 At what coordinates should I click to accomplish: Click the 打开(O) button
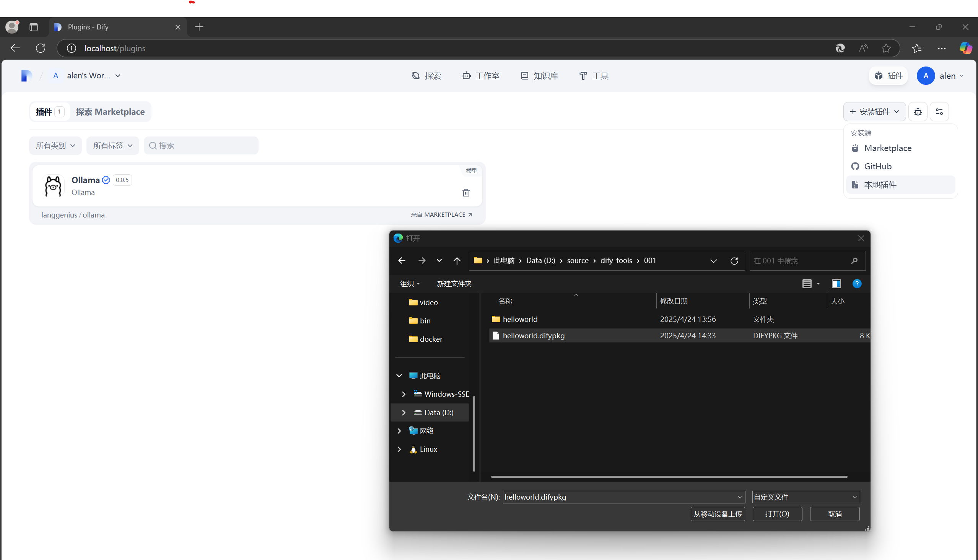pyautogui.click(x=777, y=514)
